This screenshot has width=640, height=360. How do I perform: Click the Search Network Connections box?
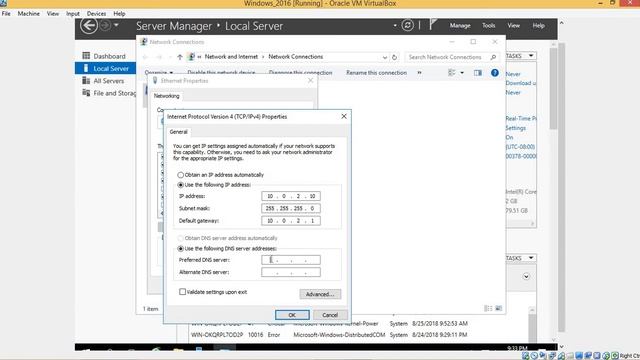click(x=452, y=57)
